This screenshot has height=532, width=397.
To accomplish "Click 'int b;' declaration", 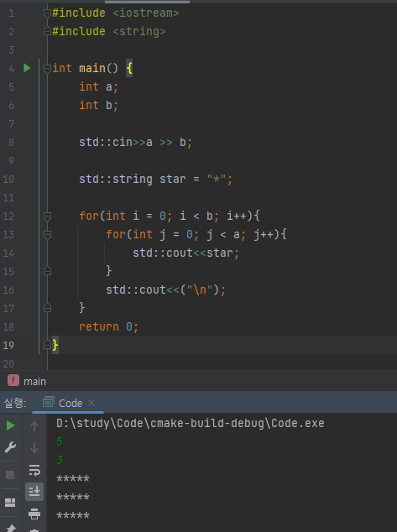I will point(98,105).
